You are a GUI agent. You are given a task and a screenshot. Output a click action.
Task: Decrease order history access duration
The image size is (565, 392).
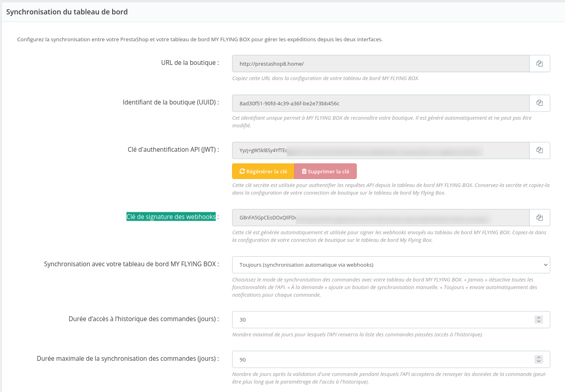(x=539, y=322)
